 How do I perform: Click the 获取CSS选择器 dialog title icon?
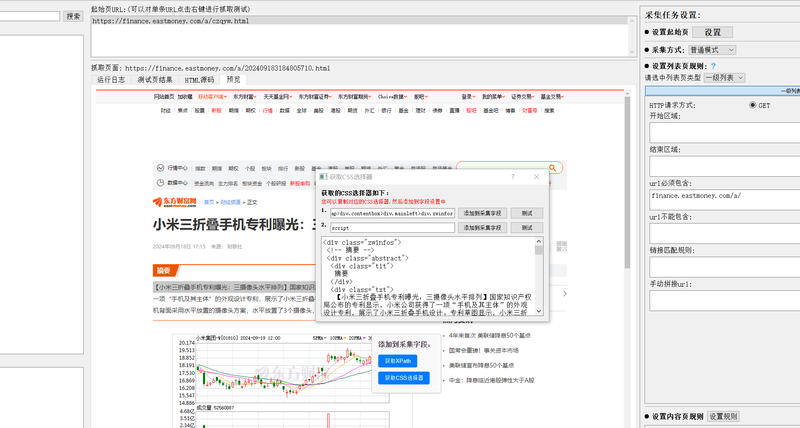[323, 177]
